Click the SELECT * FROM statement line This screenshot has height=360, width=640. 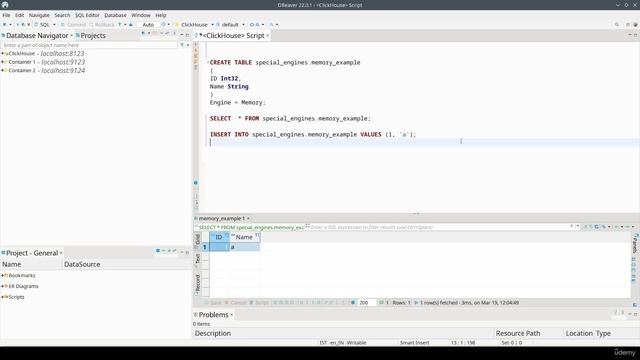coord(290,118)
